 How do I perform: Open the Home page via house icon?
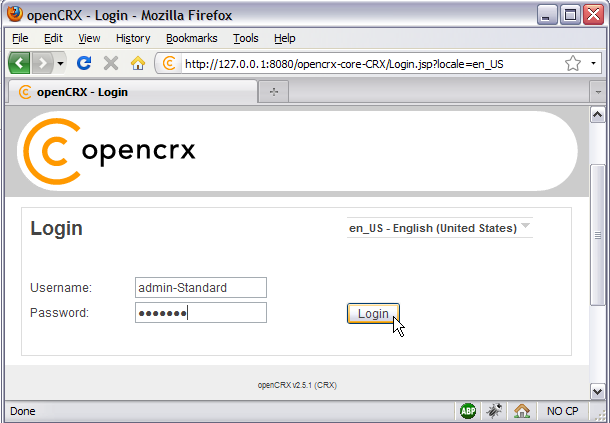coord(138,63)
